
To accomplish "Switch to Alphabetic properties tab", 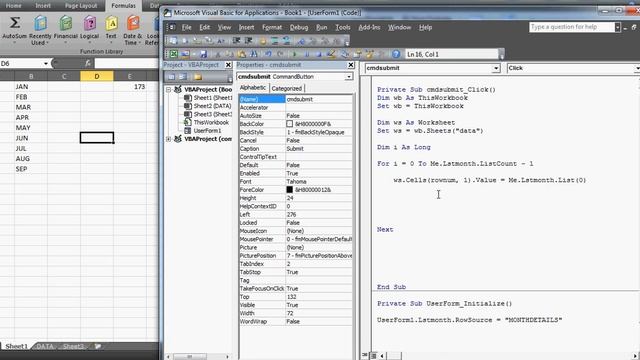I will click(253, 88).
